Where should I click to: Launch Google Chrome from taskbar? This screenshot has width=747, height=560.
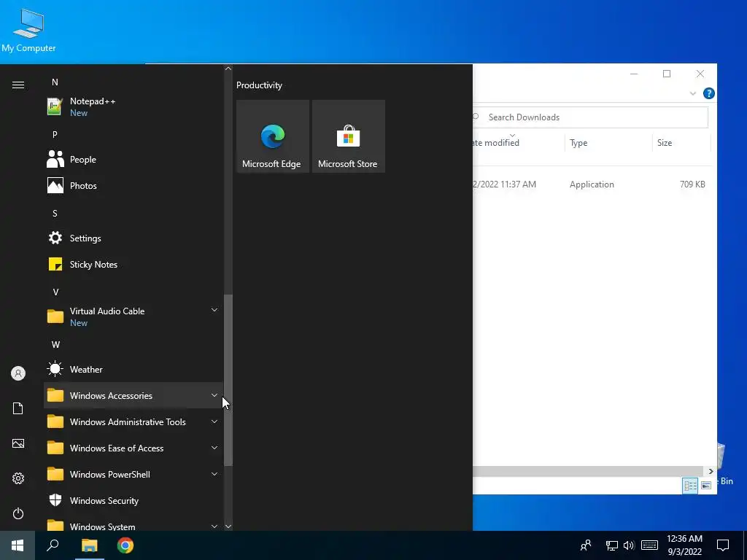(125, 545)
